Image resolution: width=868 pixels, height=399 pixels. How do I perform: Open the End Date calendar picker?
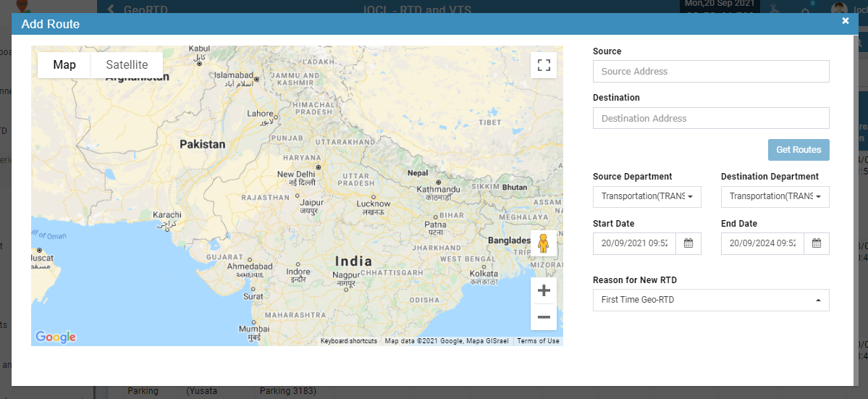coord(817,243)
